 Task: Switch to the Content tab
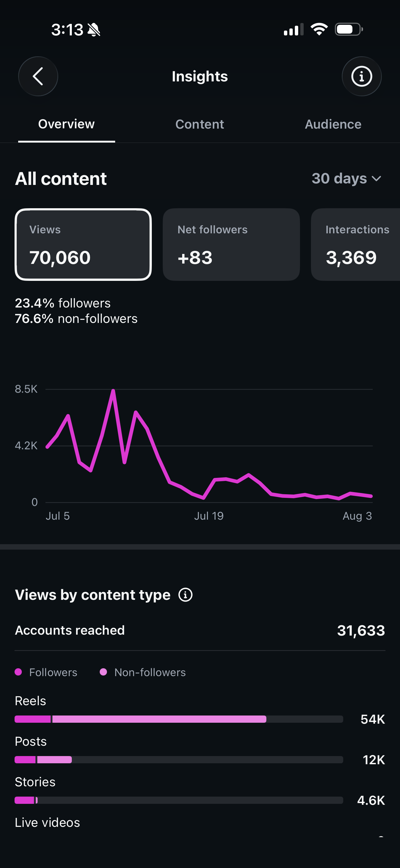200,124
